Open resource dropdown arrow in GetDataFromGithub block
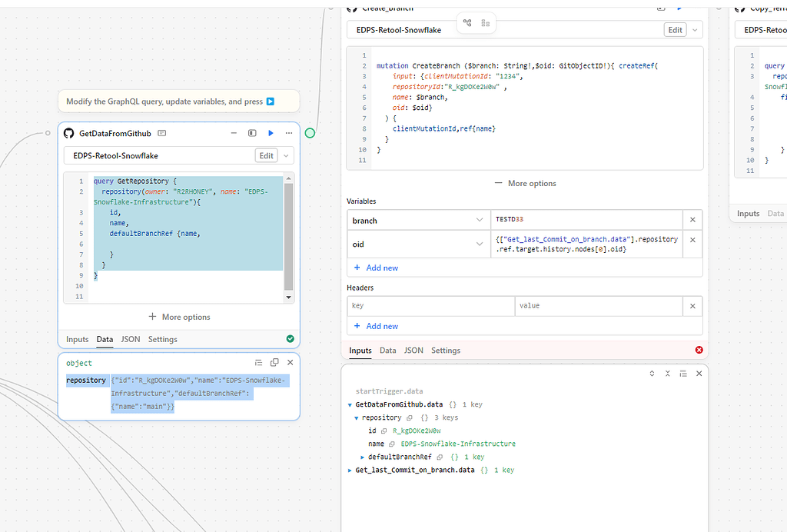Image resolution: width=787 pixels, height=532 pixels. click(x=286, y=155)
